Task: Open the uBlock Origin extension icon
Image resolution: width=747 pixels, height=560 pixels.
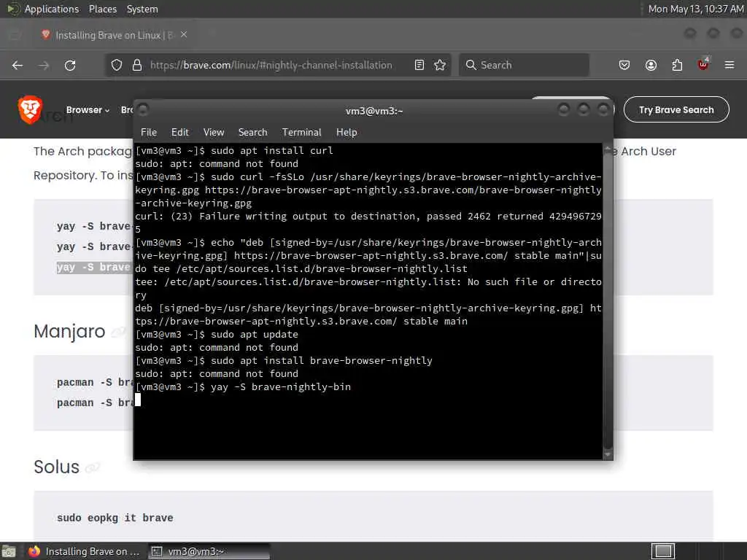Action: pos(703,64)
